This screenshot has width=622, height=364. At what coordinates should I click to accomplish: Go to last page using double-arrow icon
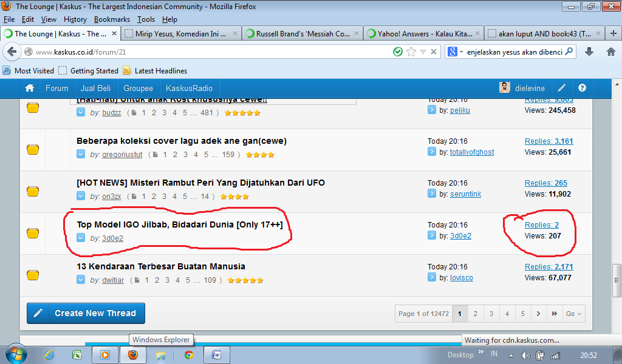[554, 314]
